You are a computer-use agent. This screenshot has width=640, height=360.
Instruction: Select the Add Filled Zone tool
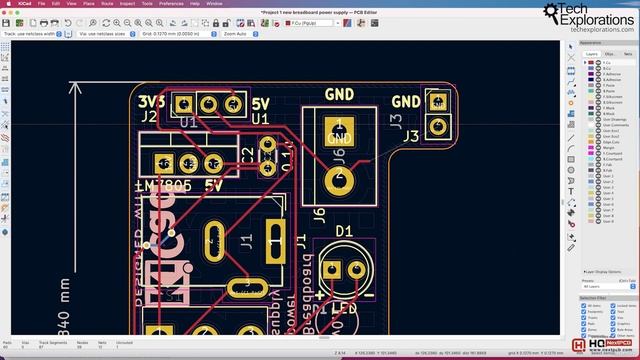point(571,114)
